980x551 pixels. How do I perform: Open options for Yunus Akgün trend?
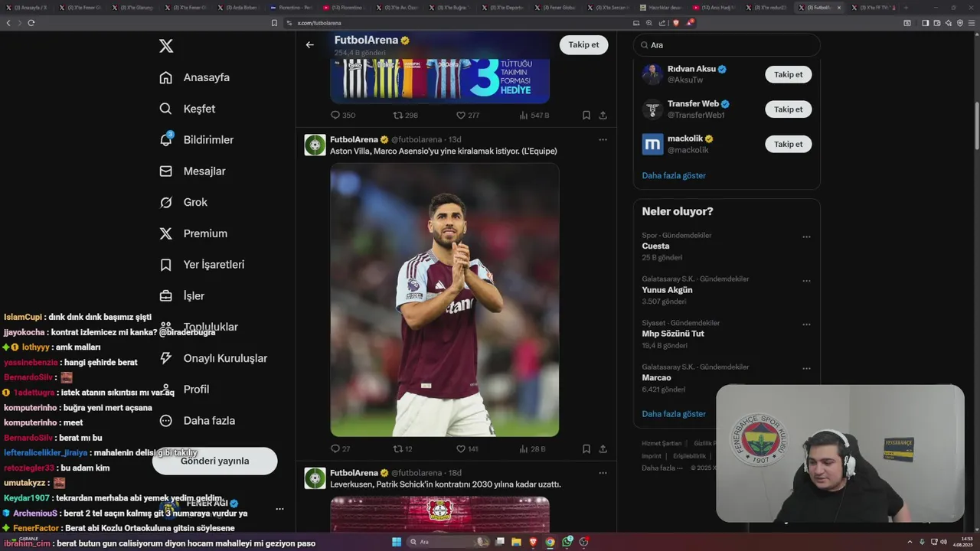click(x=806, y=281)
